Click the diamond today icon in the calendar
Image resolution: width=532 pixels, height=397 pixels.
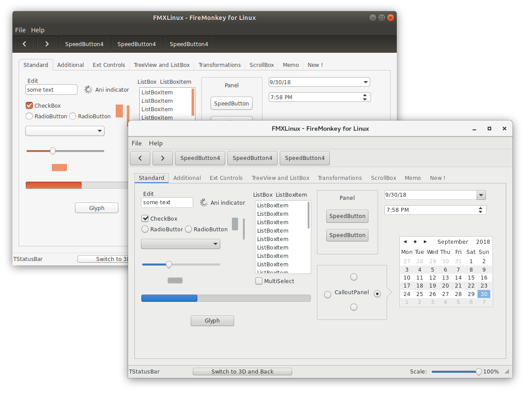click(415, 241)
